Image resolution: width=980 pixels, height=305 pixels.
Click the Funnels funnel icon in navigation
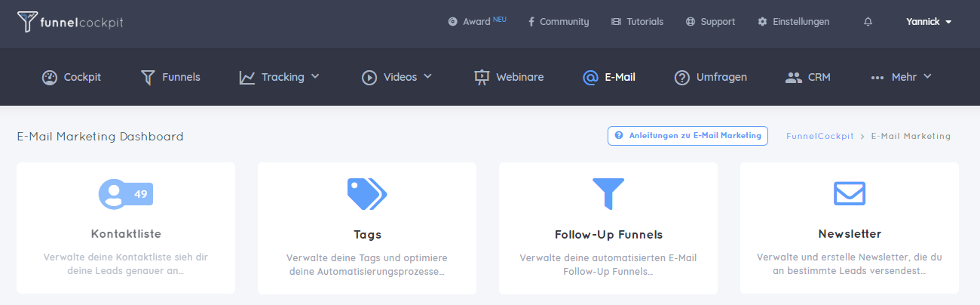coord(148,77)
